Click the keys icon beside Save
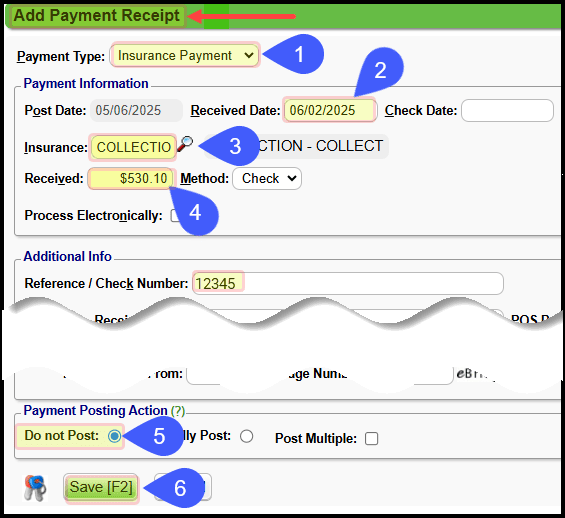The width and height of the screenshot is (565, 518). click(x=35, y=488)
